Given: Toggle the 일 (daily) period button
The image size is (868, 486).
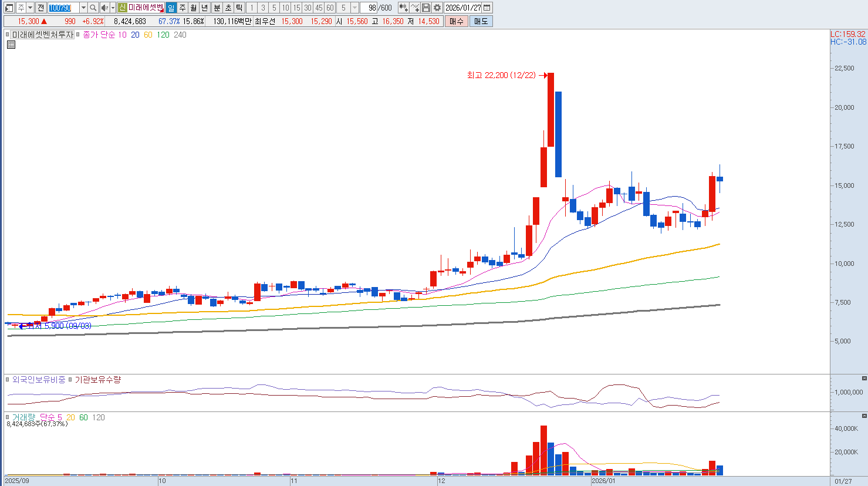Looking at the screenshot, I should point(171,8).
